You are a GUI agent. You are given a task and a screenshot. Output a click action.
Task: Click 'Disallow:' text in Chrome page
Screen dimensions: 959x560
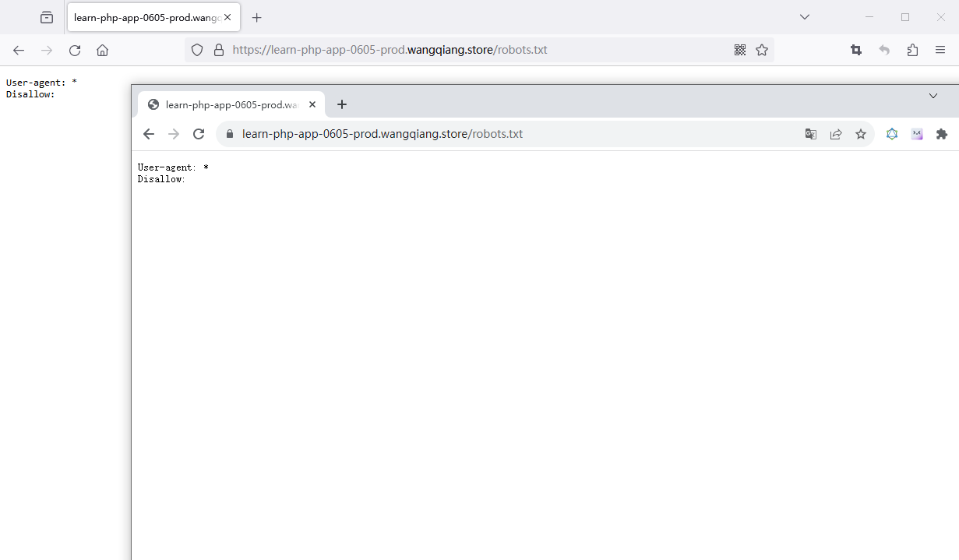pos(161,179)
